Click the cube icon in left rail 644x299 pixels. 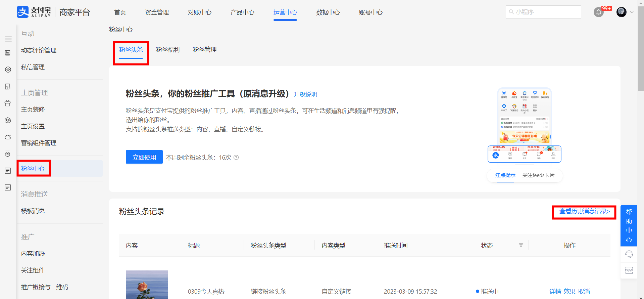(x=8, y=120)
